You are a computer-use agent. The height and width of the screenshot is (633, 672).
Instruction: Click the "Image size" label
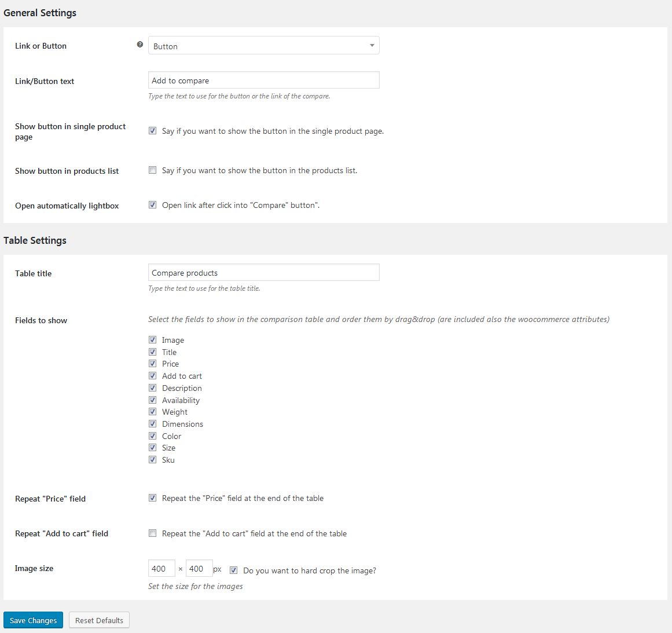[x=34, y=568]
